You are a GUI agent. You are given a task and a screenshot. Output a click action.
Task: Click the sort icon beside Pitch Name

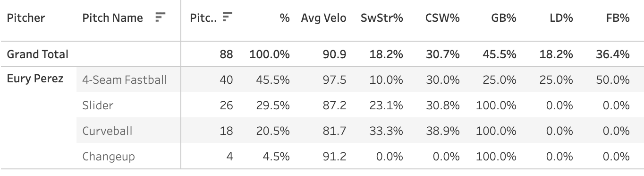click(161, 18)
